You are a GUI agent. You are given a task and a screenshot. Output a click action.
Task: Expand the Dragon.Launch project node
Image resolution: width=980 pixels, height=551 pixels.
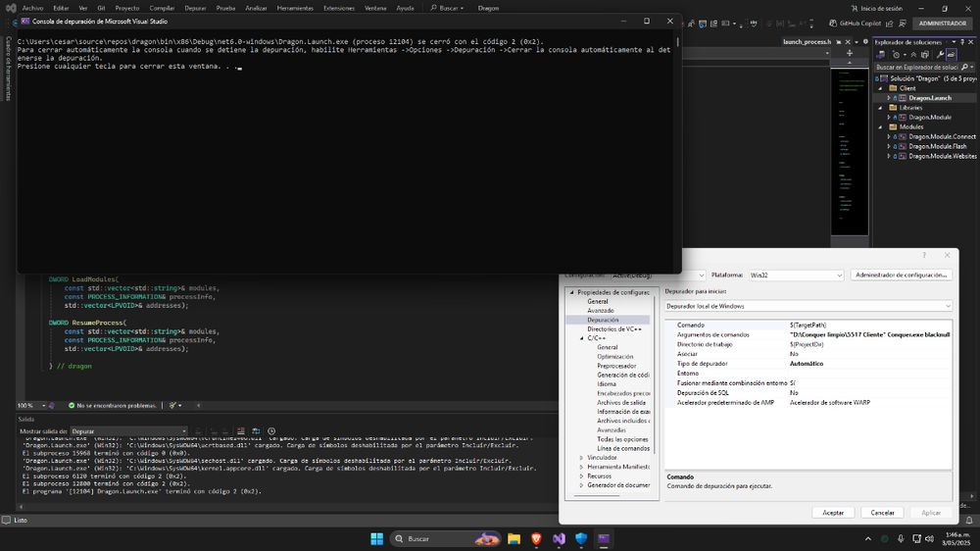click(890, 98)
